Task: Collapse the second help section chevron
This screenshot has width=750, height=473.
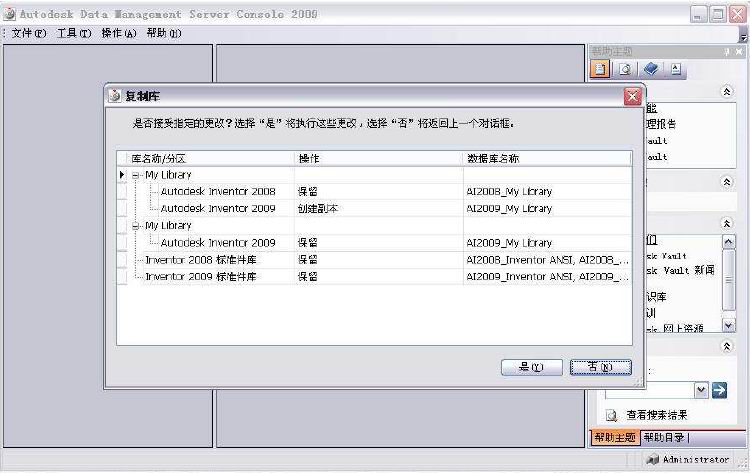Action: [x=727, y=182]
